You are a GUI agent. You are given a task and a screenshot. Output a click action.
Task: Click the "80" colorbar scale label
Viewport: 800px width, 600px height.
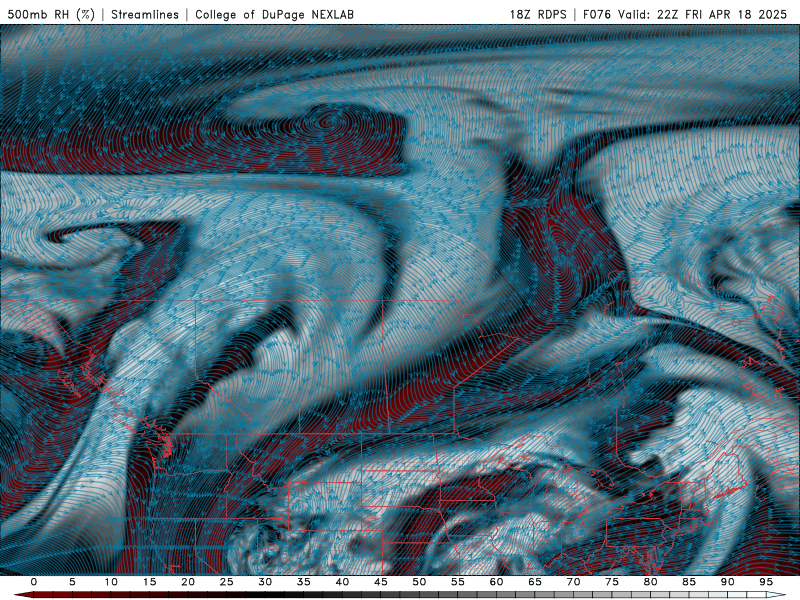(x=651, y=582)
